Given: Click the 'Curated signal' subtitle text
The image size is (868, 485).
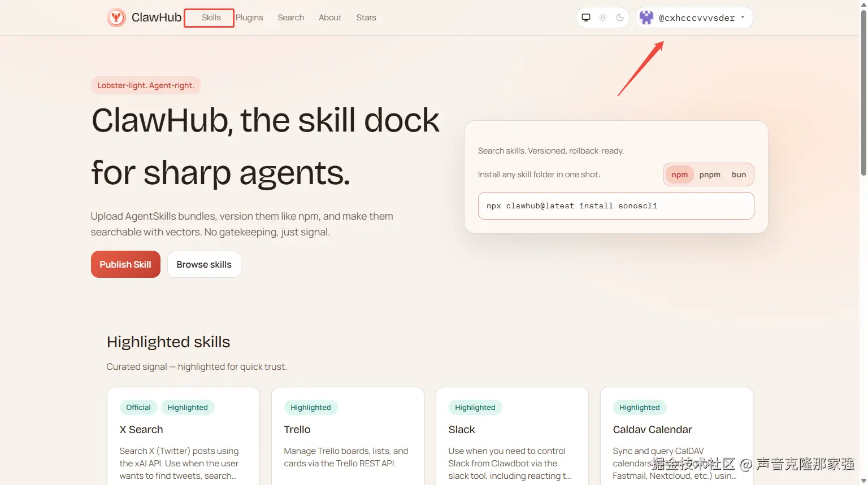Looking at the screenshot, I should [x=197, y=366].
